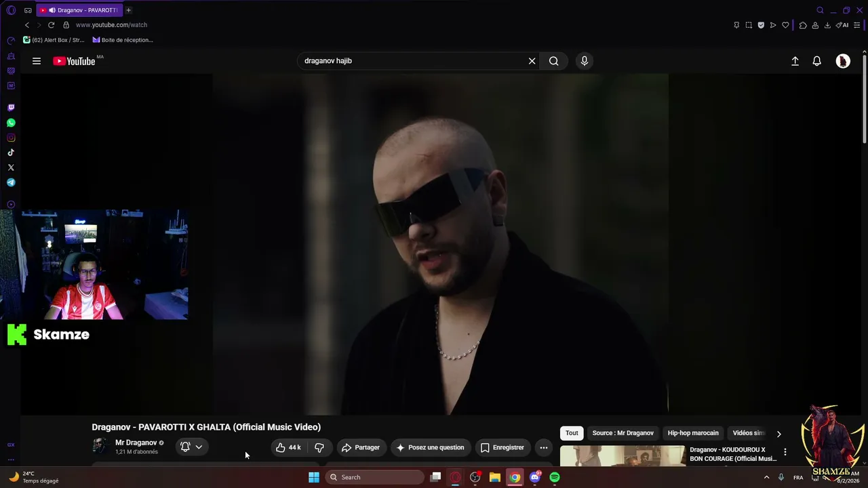868x488 pixels.
Task: Dislike the Draganov video
Action: tap(319, 447)
